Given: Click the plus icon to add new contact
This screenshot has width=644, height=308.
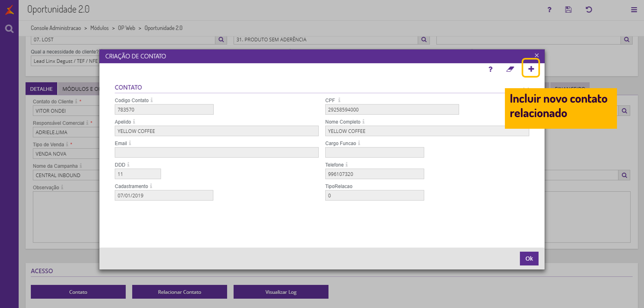Looking at the screenshot, I should click(531, 69).
